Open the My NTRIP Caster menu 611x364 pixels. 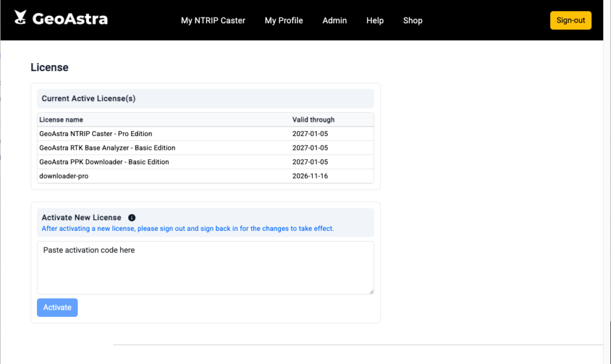pyautogui.click(x=213, y=20)
